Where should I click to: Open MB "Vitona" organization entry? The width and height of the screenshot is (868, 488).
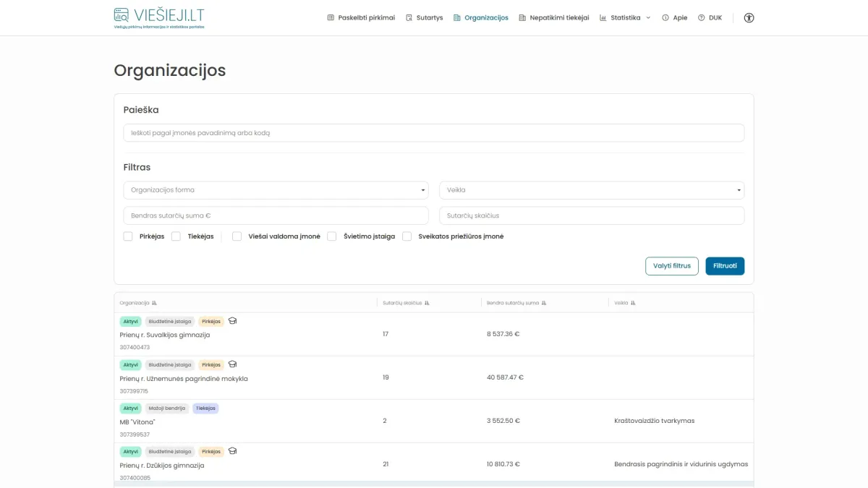[137, 421]
